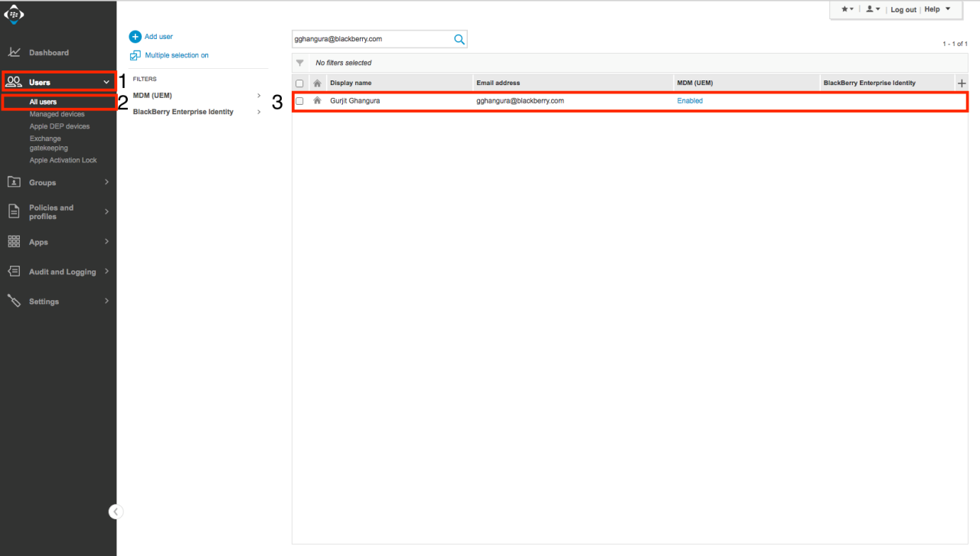Click the filter funnel icon
This screenshot has width=980, height=556.
[300, 63]
